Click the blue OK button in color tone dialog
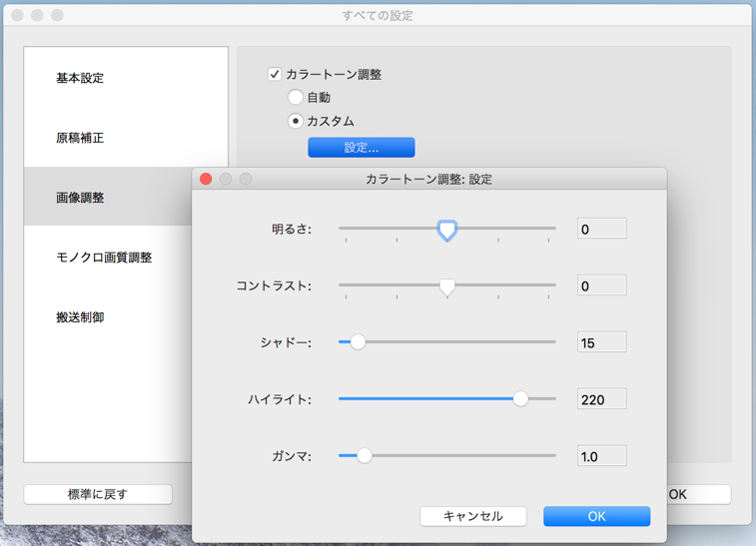Screen dimensions: 756x546 tap(597, 517)
